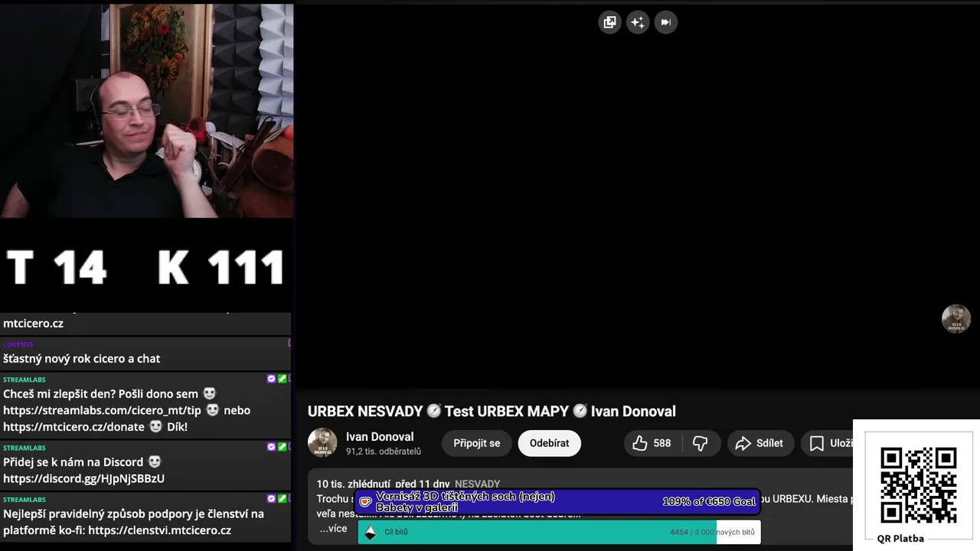Screen dimensions: 980x551
Task: Dislike the video thumbs-down icon
Action: click(700, 443)
